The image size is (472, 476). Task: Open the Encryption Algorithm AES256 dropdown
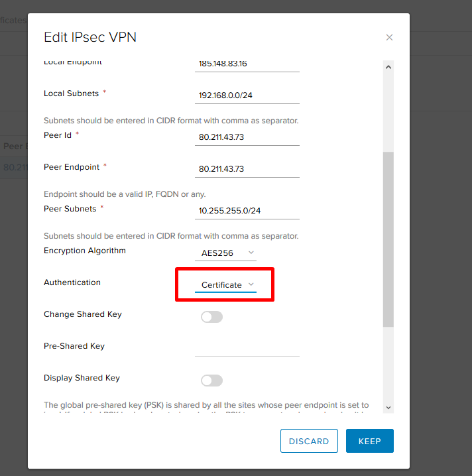click(x=225, y=253)
